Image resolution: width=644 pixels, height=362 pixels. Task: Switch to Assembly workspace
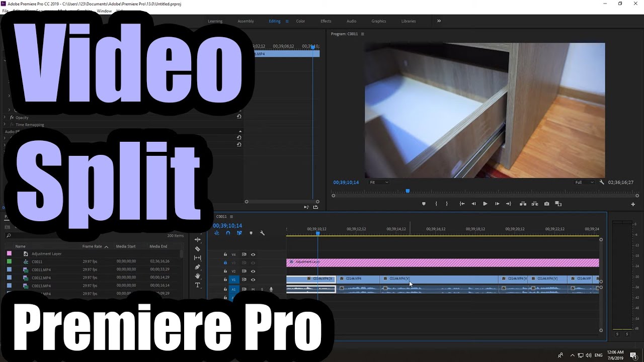coord(246,21)
